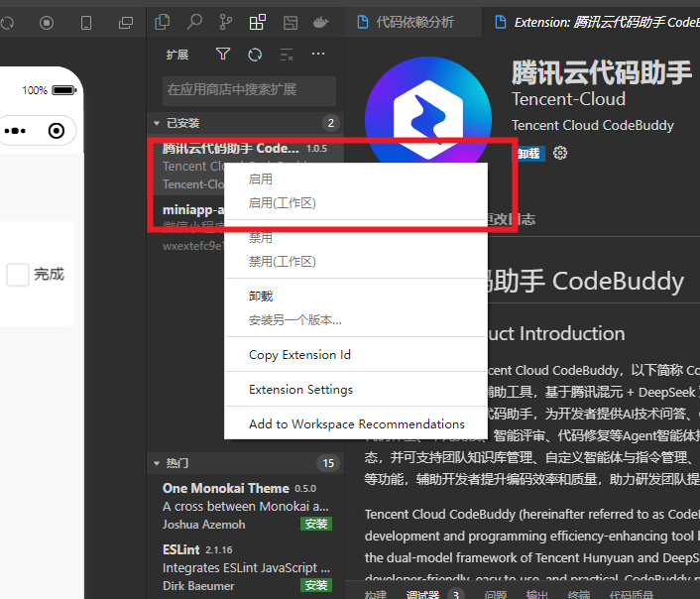This screenshot has height=599, width=700.
Task: Focus the 在应用商店中搜索扩展 search field
Action: [x=249, y=90]
